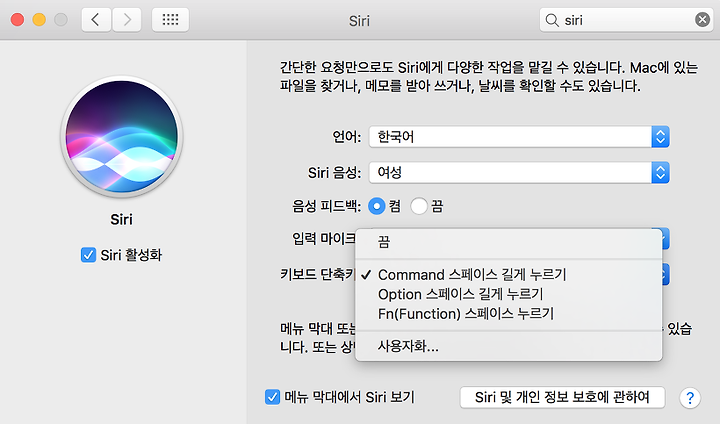Select 끔 for voice feedback
The width and height of the screenshot is (720, 424).
[x=419, y=206]
